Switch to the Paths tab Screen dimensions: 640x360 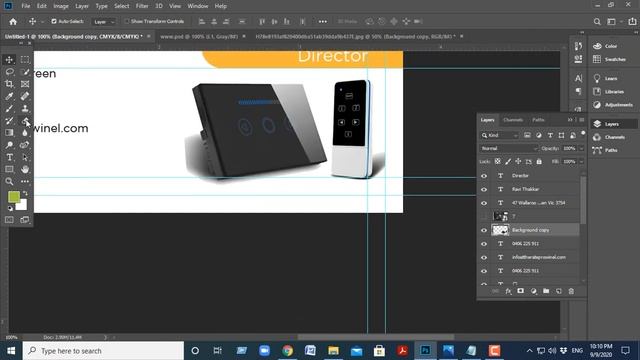[538, 120]
